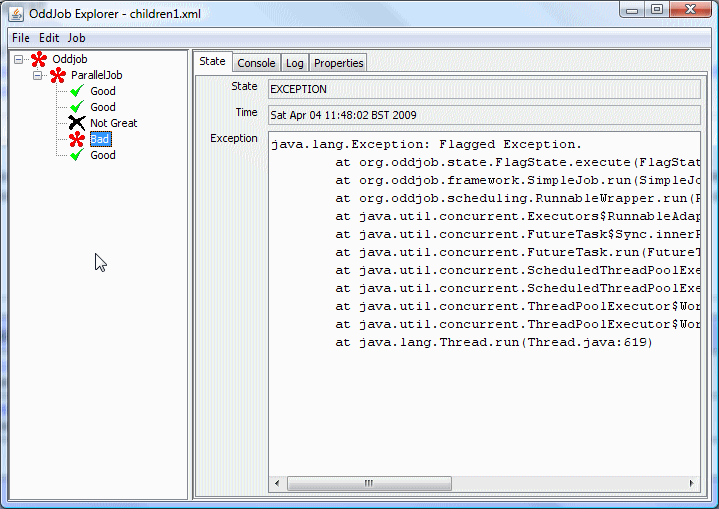719x509 pixels.
Task: Select the ParallelJob label in the tree
Action: (97, 76)
